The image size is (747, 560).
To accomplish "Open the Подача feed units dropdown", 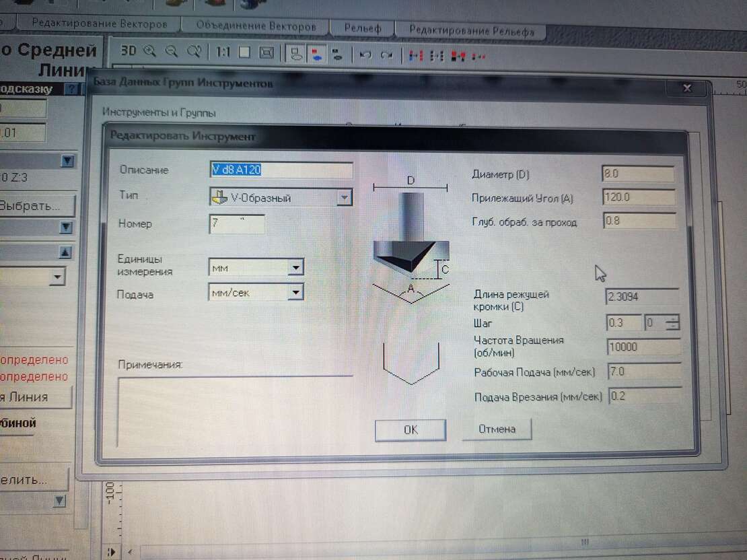I will 295,292.
